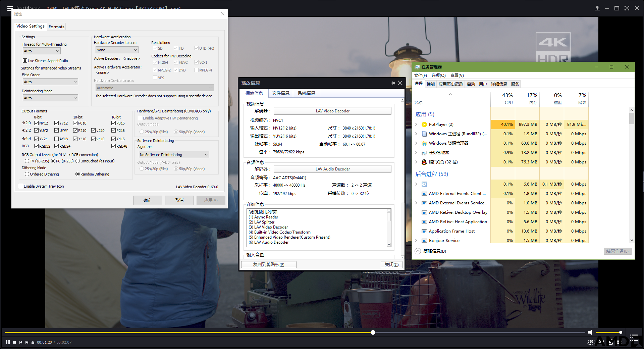Switch to the Performance tab (性能) in Task Manager

(x=431, y=84)
